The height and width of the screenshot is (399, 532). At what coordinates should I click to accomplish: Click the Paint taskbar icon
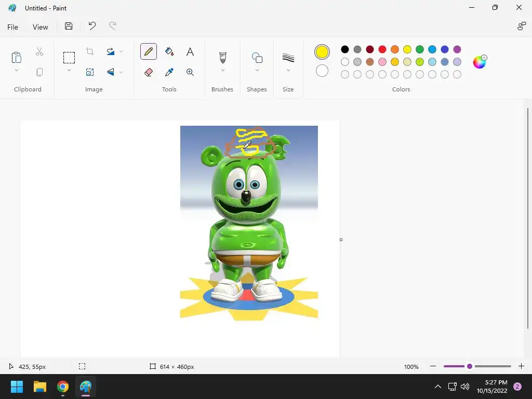86,387
